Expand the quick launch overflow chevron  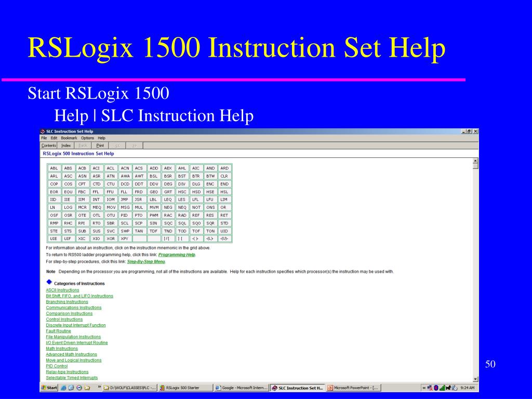point(99,387)
